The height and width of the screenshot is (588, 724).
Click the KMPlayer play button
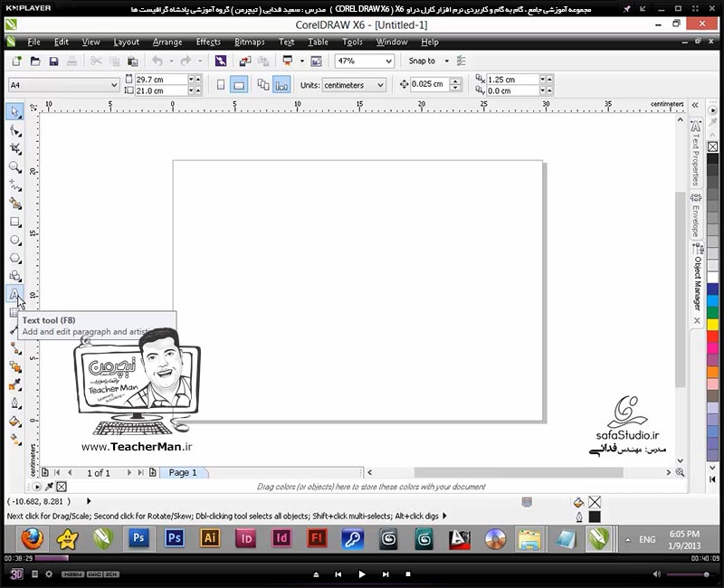point(362,574)
